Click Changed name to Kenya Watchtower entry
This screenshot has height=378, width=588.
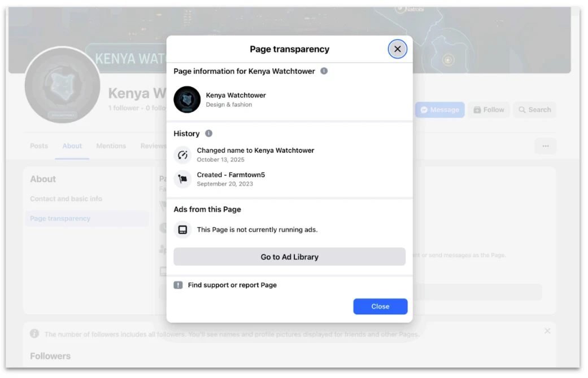[x=255, y=150]
